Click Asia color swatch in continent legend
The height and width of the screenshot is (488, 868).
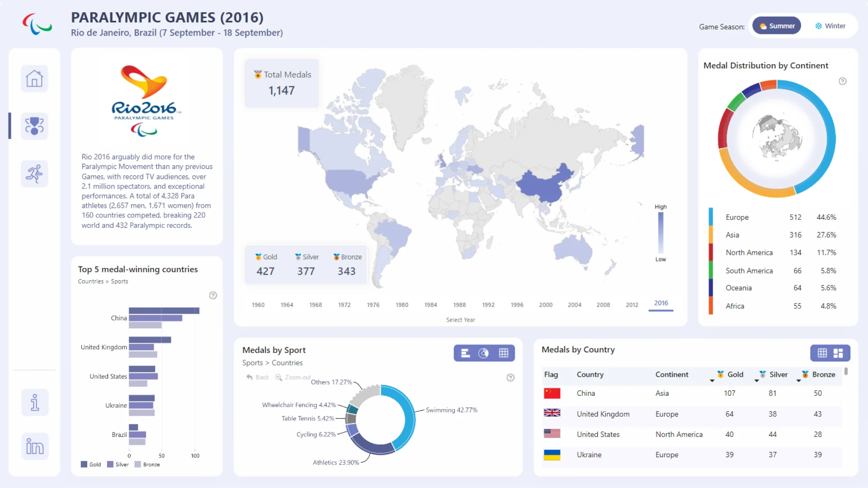coord(711,235)
